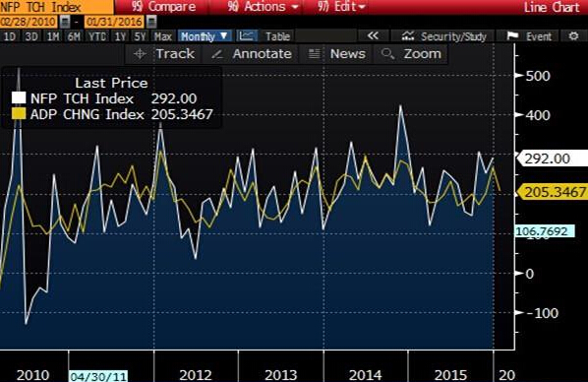Click the 04/30/11 date marker
Screen dimensions: 588x382
[98, 376]
